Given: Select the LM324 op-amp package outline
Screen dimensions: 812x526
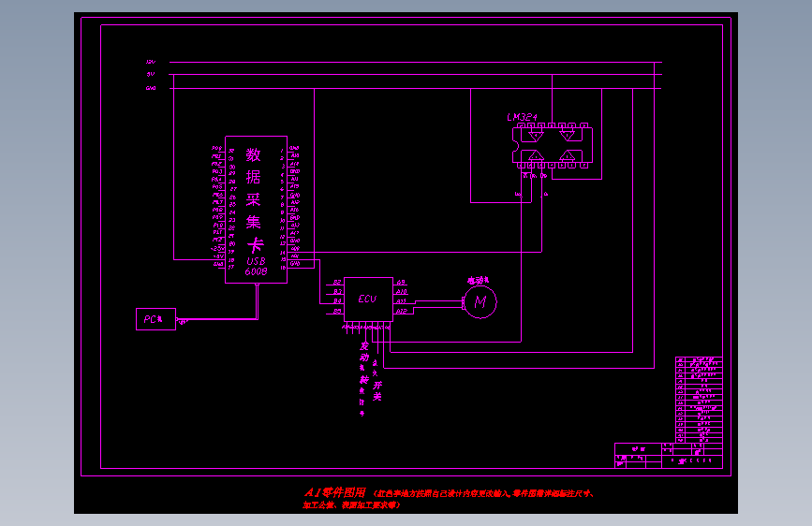Looking at the screenshot, I should pyautogui.click(x=553, y=145).
